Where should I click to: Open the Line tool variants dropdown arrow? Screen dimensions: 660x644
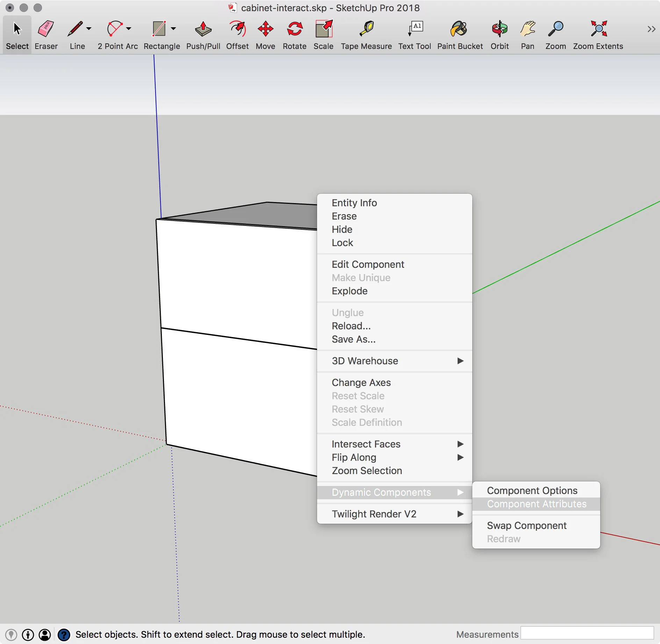click(89, 29)
